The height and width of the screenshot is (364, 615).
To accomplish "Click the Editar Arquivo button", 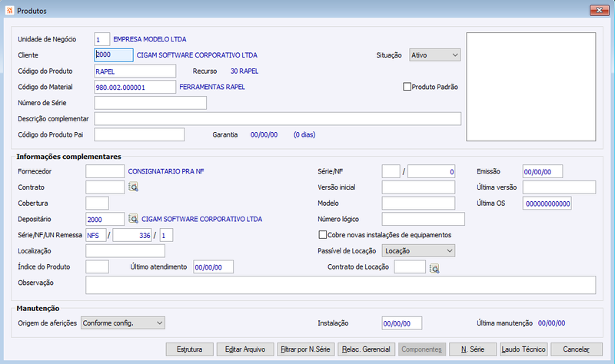I will coord(245,349).
